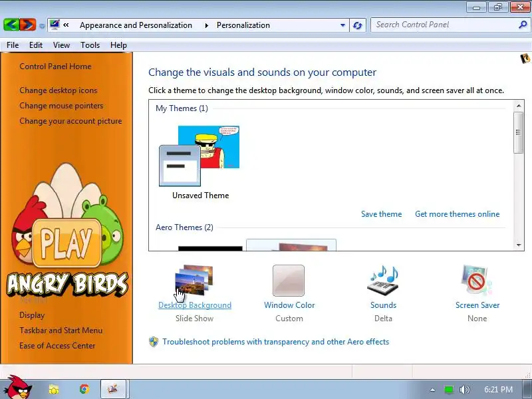Click the themes list scroll up arrow

click(x=519, y=106)
